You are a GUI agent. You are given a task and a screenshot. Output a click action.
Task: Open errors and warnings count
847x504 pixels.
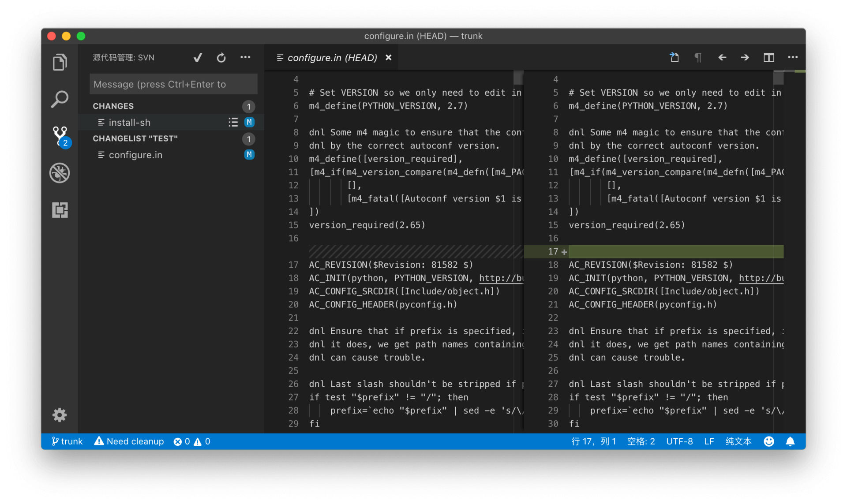pyautogui.click(x=192, y=441)
